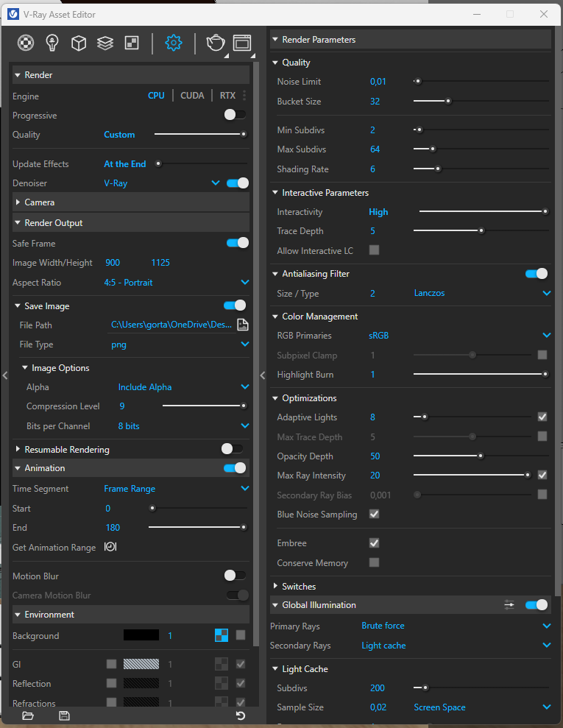The image size is (563, 728).
Task: Collapse the Render Output section
Action: click(131, 223)
